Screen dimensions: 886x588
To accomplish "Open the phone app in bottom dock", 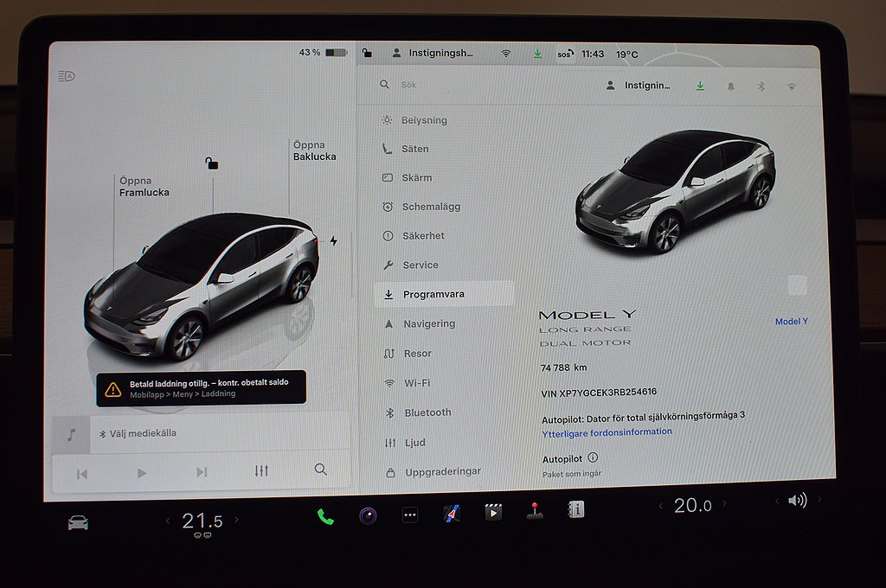I will click(325, 517).
